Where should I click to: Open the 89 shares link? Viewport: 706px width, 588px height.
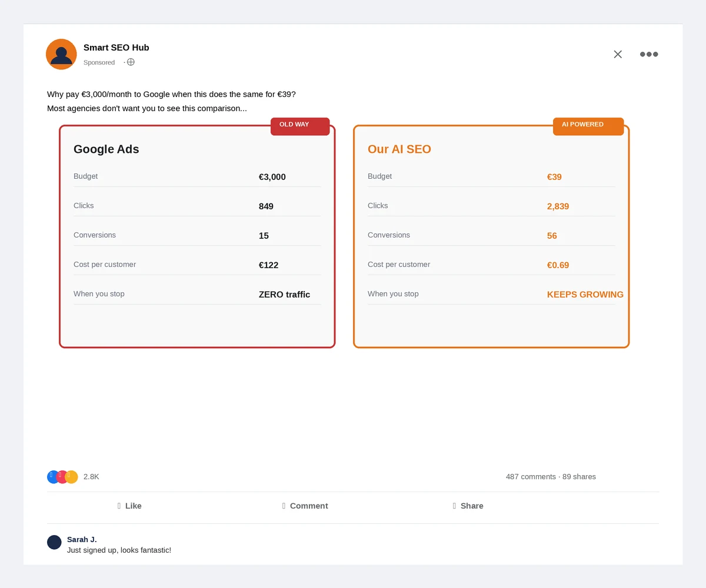[579, 477]
